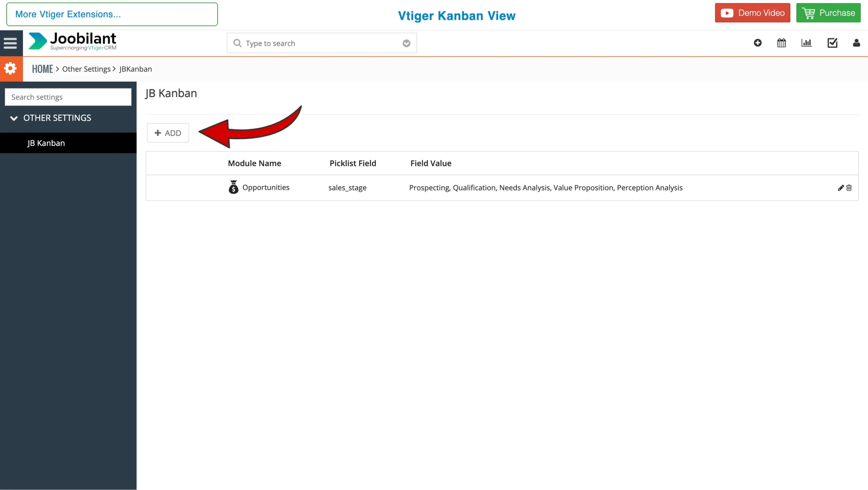Expand the global search dropdown arrow
Screen dimensions: 868x490
point(406,43)
